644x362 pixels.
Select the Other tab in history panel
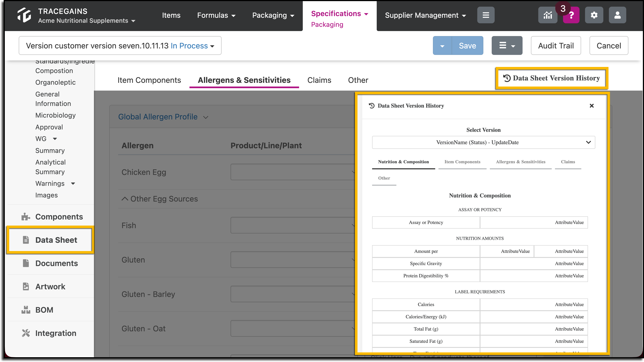point(384,178)
